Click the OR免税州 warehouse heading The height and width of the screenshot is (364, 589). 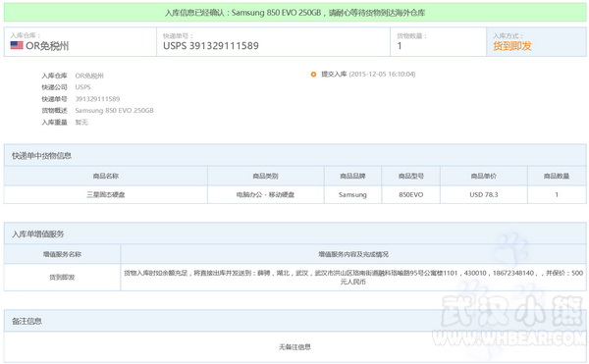coord(47,46)
